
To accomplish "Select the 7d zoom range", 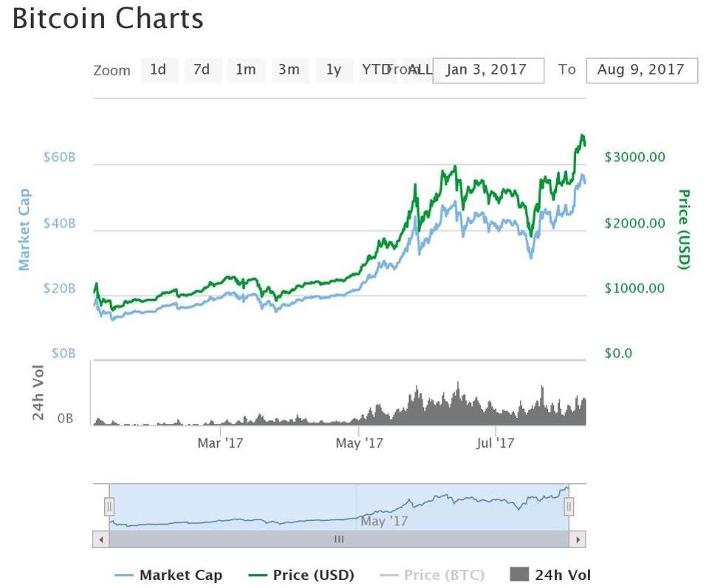I will 202,70.
